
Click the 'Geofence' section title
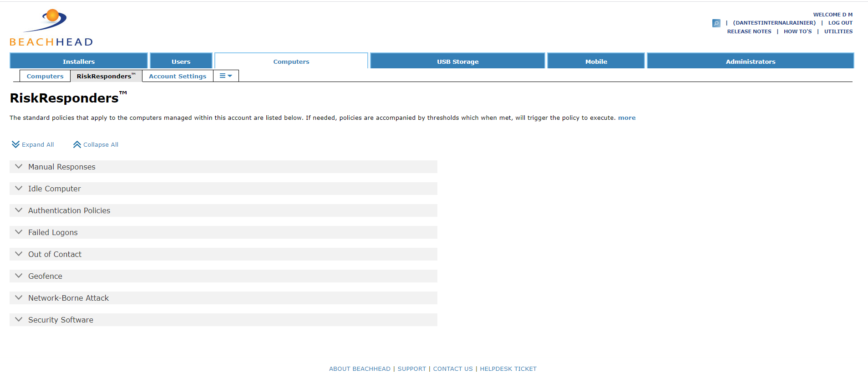[45, 276]
